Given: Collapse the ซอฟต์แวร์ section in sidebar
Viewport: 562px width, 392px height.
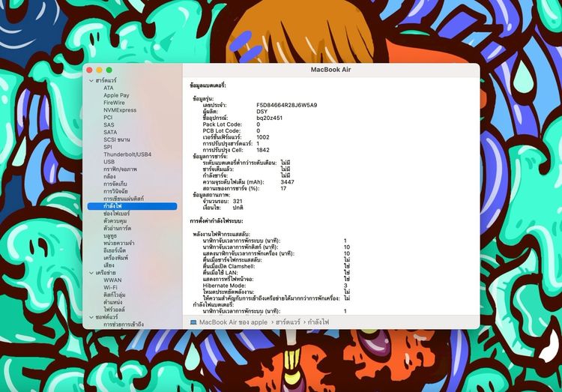Looking at the screenshot, I should pos(91,317).
